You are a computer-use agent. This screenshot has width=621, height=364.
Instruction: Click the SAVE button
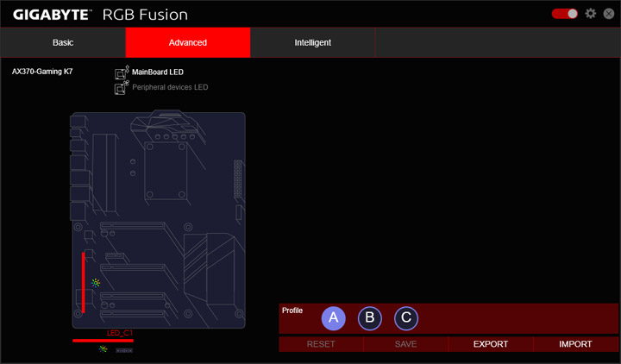405,344
